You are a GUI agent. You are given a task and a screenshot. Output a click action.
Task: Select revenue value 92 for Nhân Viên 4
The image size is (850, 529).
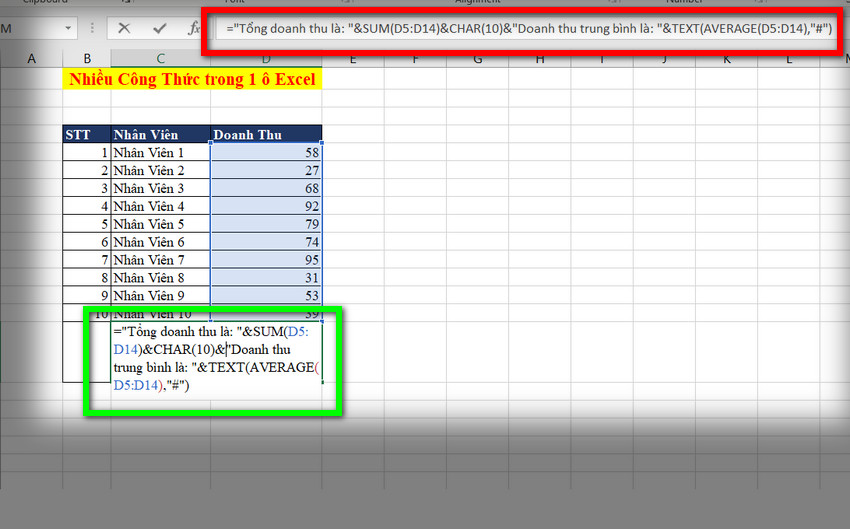266,206
